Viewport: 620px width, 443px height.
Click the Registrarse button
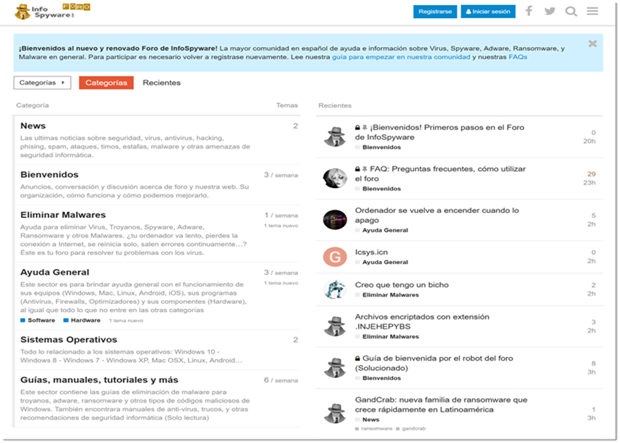pyautogui.click(x=435, y=11)
